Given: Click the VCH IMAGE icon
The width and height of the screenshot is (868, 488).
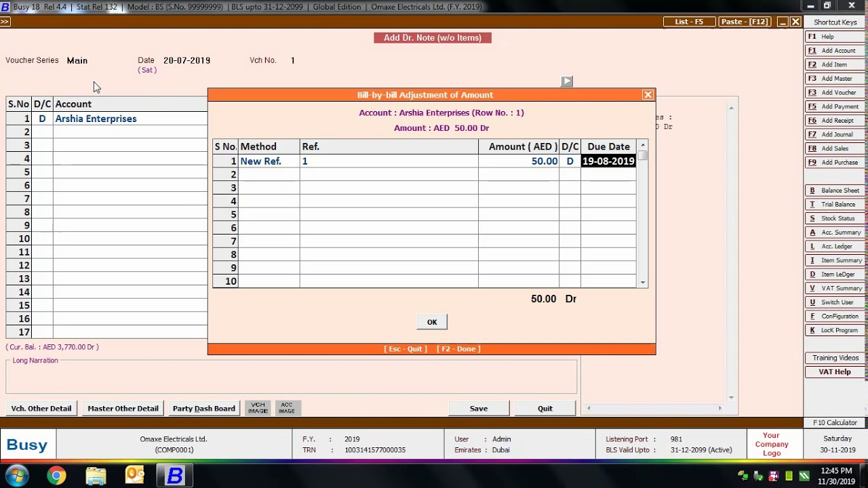Looking at the screenshot, I should [258, 408].
